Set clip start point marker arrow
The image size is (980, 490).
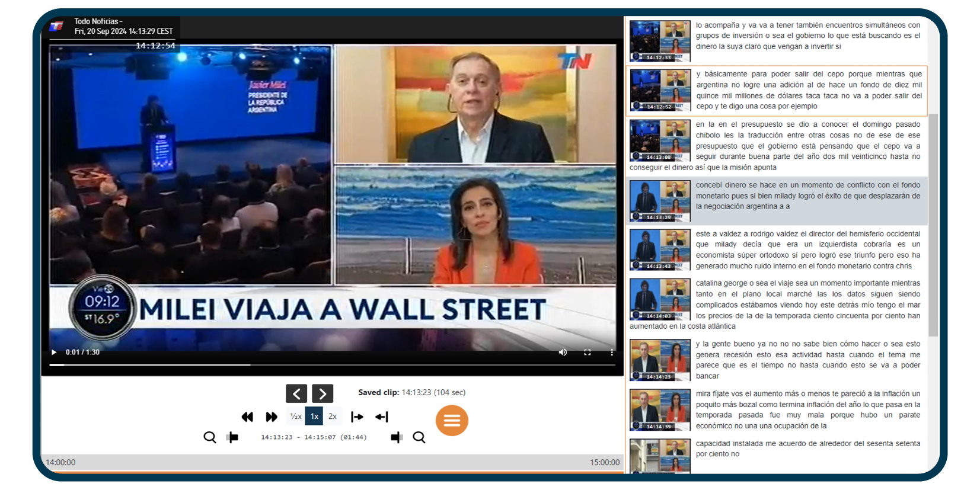point(357,417)
